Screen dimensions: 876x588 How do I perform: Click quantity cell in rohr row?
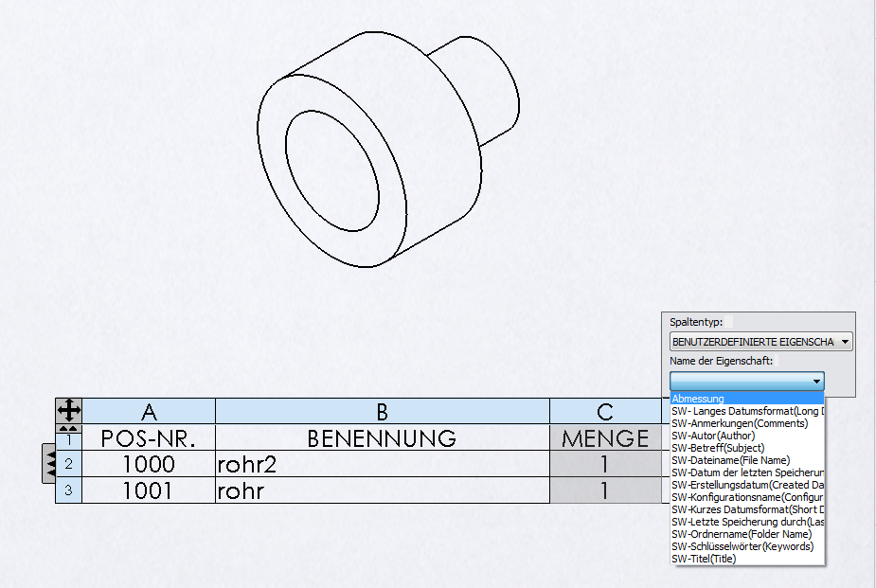(605, 490)
